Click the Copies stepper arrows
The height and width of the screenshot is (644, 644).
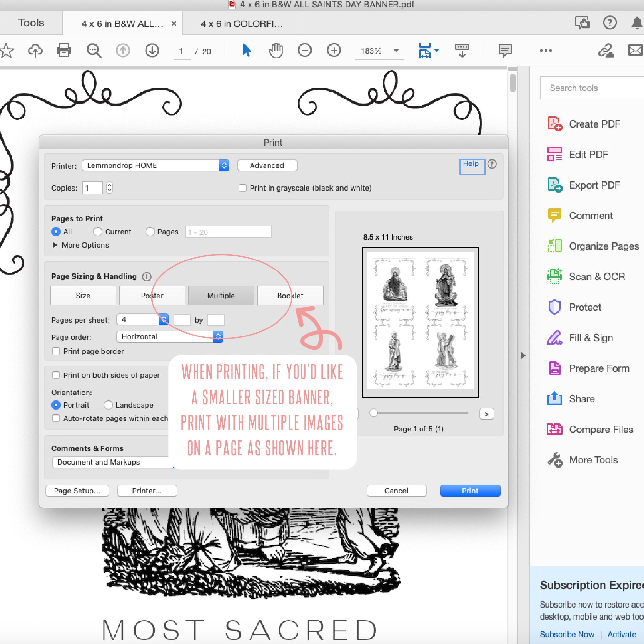pos(109,188)
